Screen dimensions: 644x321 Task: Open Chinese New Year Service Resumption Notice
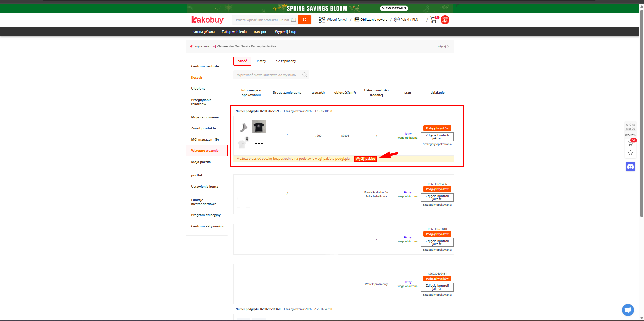(246, 46)
